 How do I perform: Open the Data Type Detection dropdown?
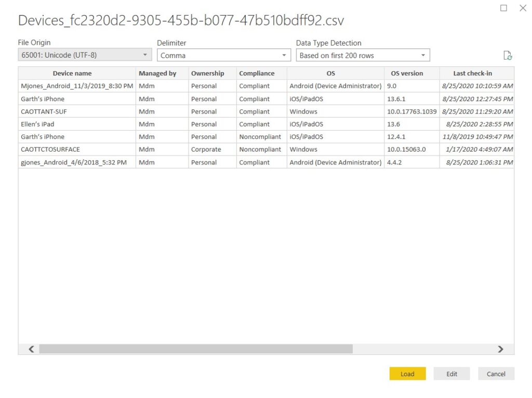[x=363, y=56]
